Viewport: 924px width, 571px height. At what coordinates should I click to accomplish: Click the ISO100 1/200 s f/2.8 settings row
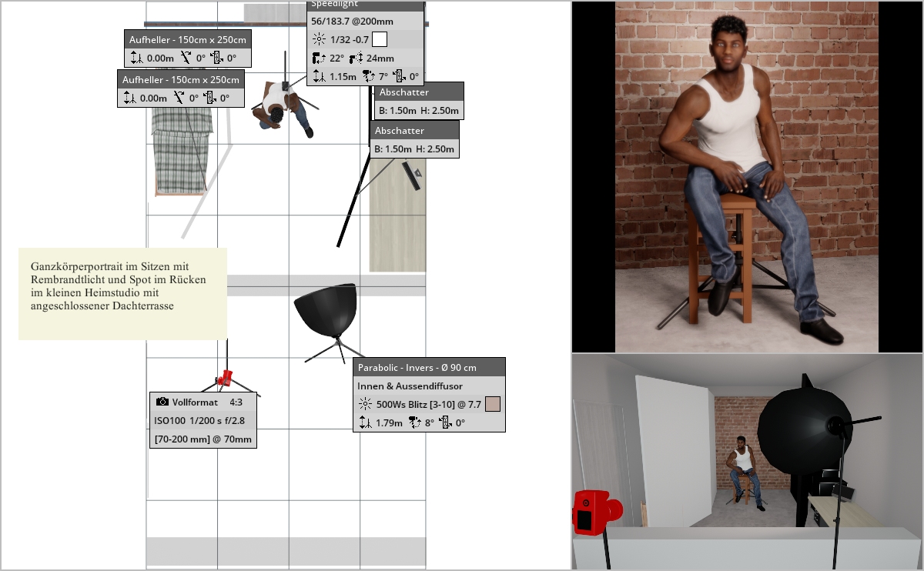pos(203,421)
